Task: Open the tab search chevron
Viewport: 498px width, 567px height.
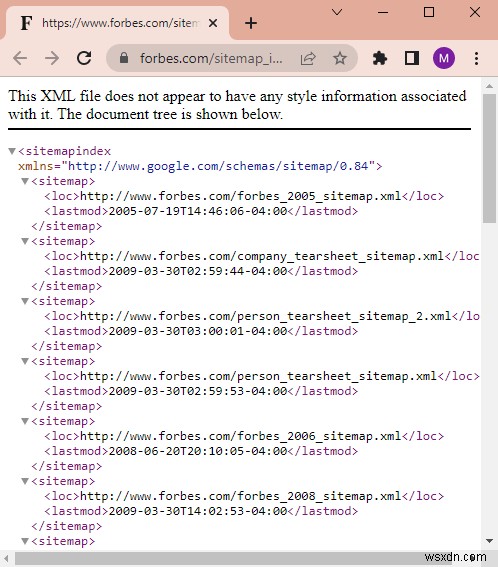Action: (337, 12)
